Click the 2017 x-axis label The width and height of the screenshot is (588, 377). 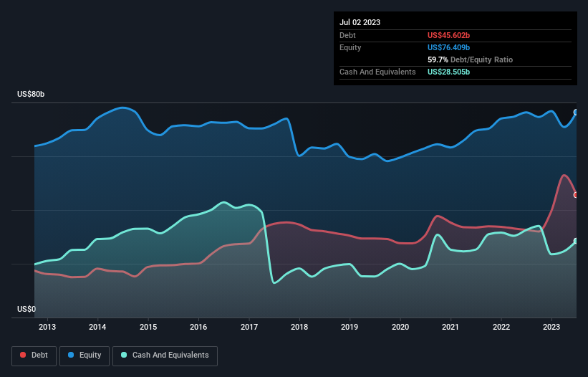click(x=249, y=327)
